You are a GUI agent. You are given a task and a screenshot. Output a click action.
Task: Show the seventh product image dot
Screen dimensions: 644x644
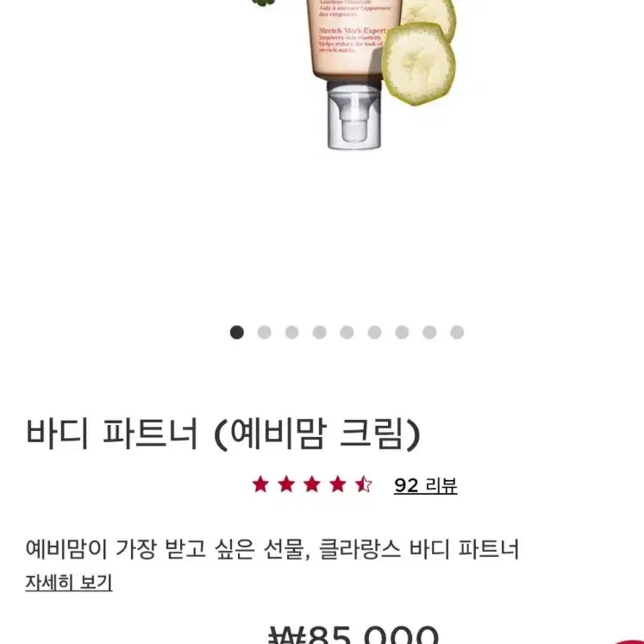(402, 332)
